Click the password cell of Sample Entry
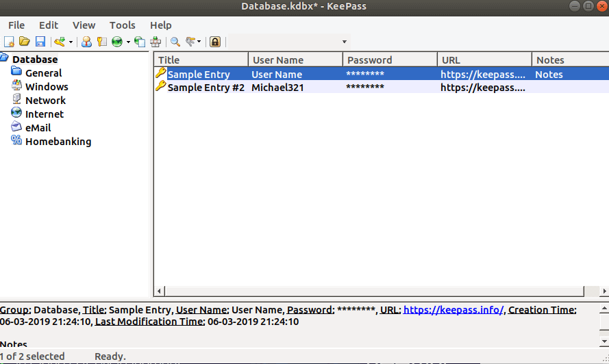The image size is (609, 364). (364, 74)
